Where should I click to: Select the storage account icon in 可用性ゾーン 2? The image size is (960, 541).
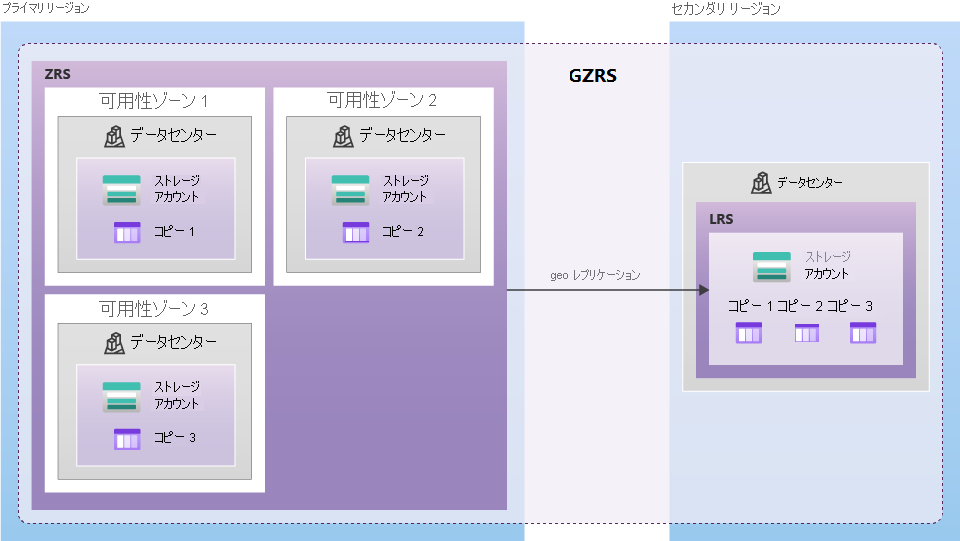coord(350,190)
